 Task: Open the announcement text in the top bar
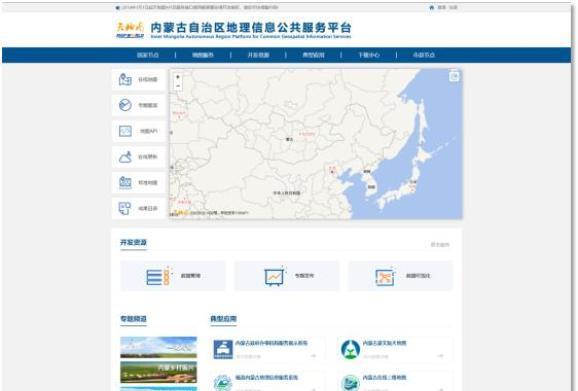[x=200, y=7]
